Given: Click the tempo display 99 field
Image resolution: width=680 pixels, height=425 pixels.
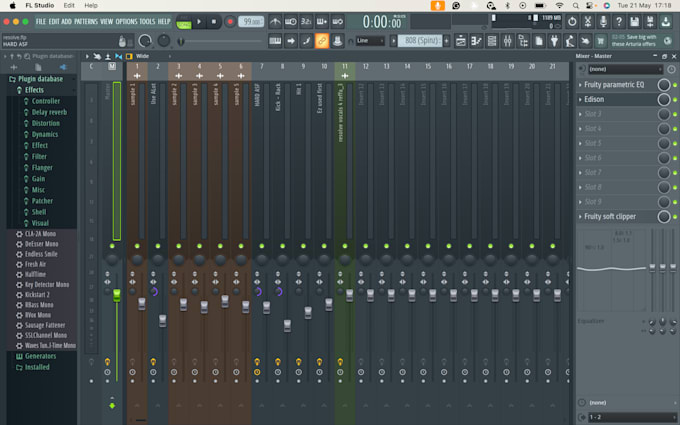Looking at the screenshot, I should 251,22.
